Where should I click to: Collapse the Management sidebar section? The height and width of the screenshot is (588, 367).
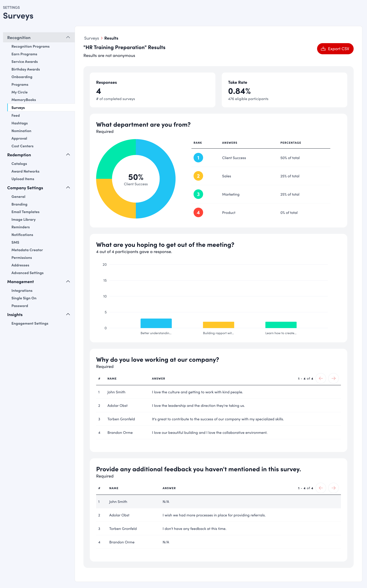click(x=68, y=282)
